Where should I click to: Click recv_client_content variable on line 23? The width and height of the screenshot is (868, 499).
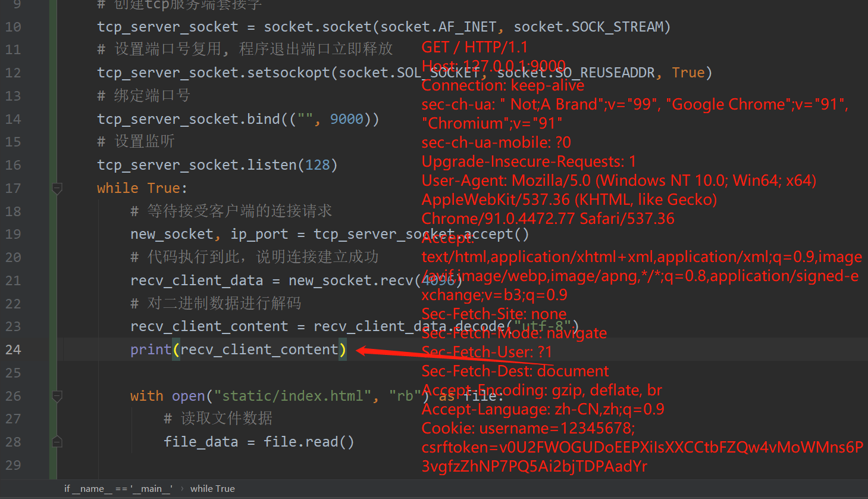[x=209, y=327]
